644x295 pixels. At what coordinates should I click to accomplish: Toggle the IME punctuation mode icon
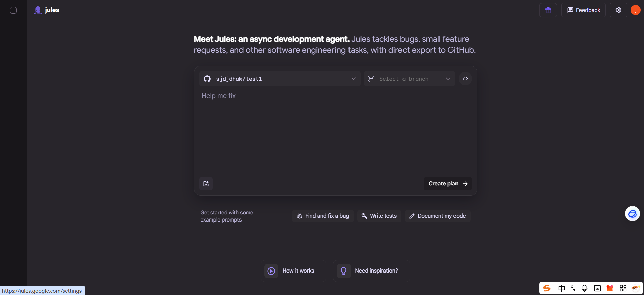[573, 288]
